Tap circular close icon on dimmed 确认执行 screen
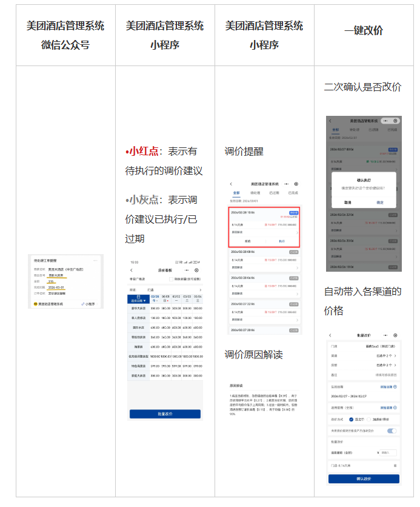The height and width of the screenshot is (507, 420). pyautogui.click(x=395, y=121)
